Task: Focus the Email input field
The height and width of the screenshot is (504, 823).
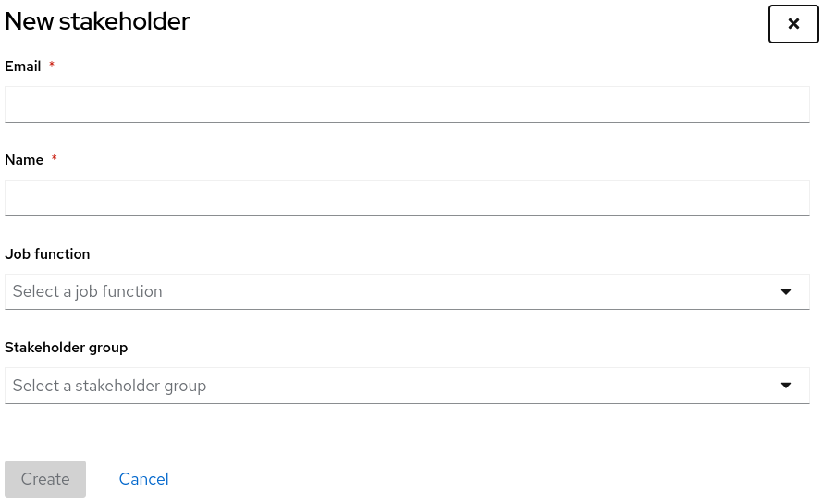Action: coord(407,104)
